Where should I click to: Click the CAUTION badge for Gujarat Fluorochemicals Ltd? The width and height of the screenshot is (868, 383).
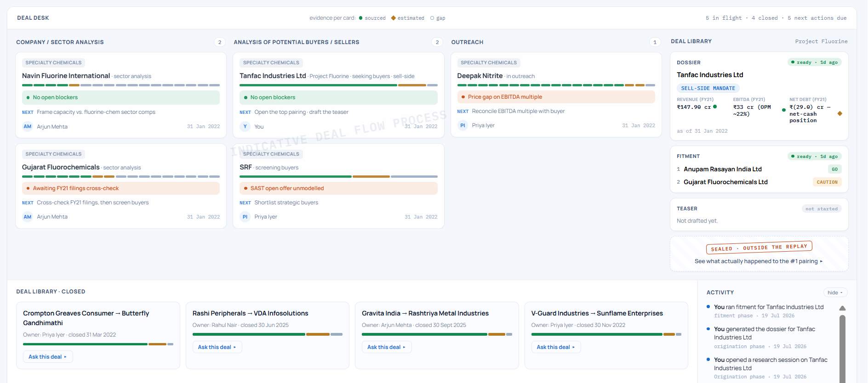tap(827, 182)
